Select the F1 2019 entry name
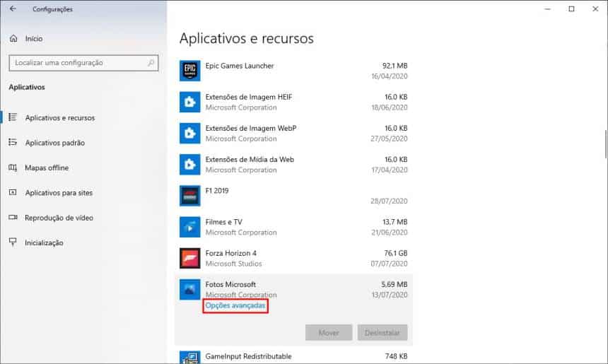This screenshot has height=364, width=608. (217, 191)
